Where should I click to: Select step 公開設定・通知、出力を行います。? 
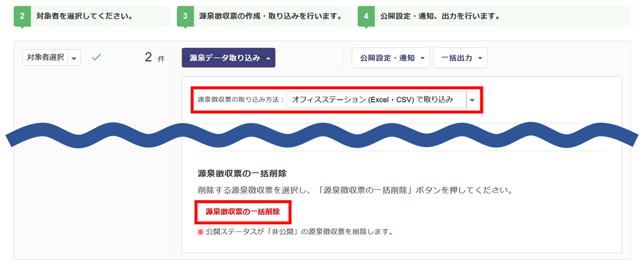438,16
